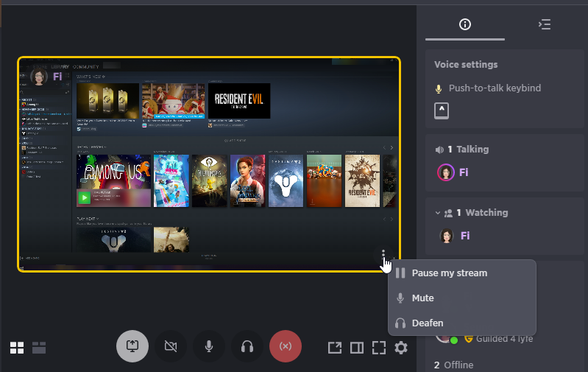The height and width of the screenshot is (372, 588).
Task: Click COMMUNITY in streamed Steam window
Action: (86, 67)
